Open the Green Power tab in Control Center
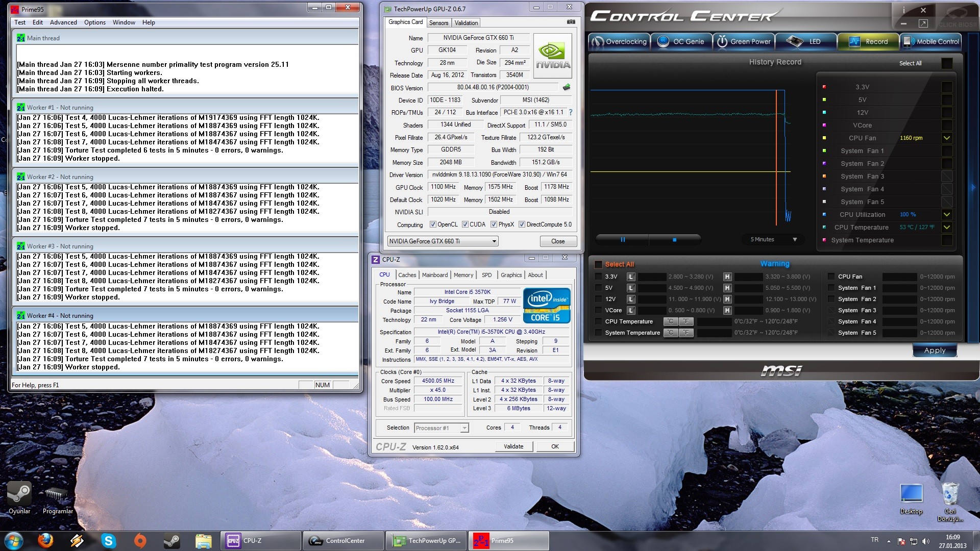 coord(744,42)
